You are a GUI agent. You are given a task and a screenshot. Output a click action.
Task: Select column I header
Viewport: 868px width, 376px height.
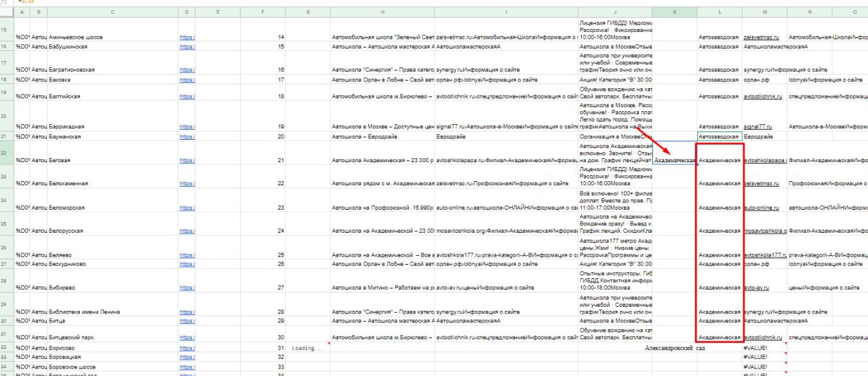[507, 12]
